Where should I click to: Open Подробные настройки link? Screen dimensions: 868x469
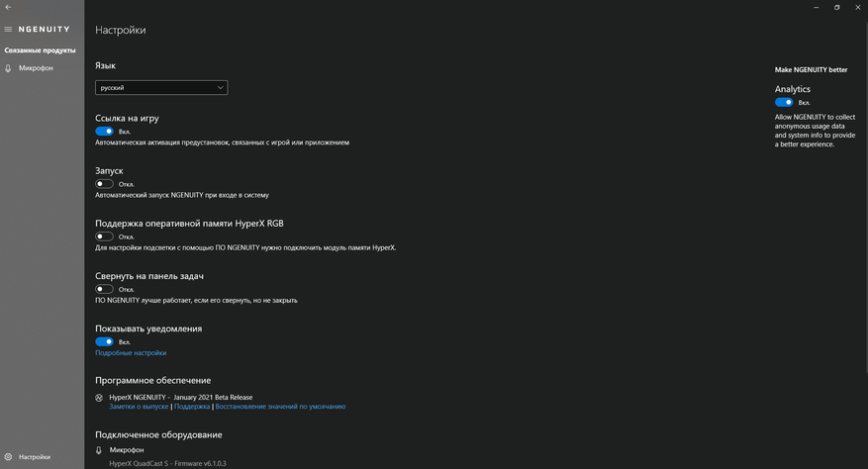click(x=131, y=352)
